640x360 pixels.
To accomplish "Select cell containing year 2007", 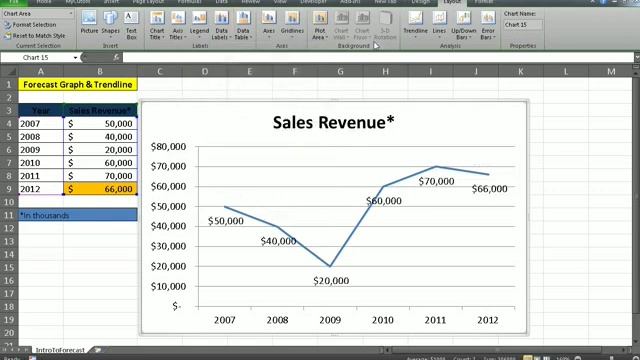I will (41, 124).
